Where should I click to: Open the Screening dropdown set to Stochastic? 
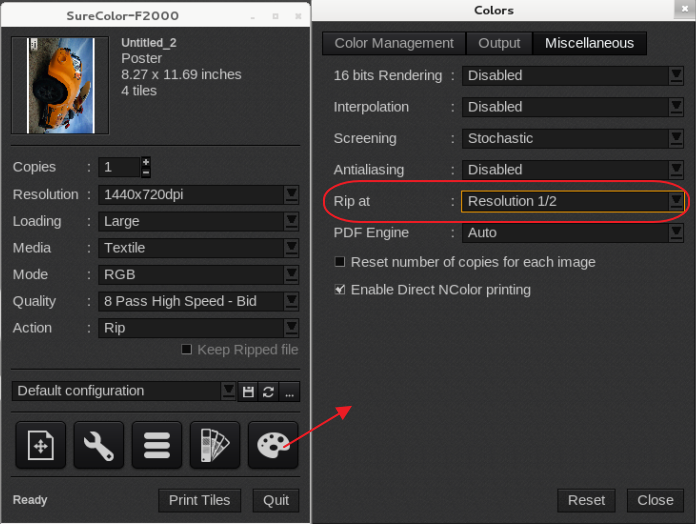(676, 138)
